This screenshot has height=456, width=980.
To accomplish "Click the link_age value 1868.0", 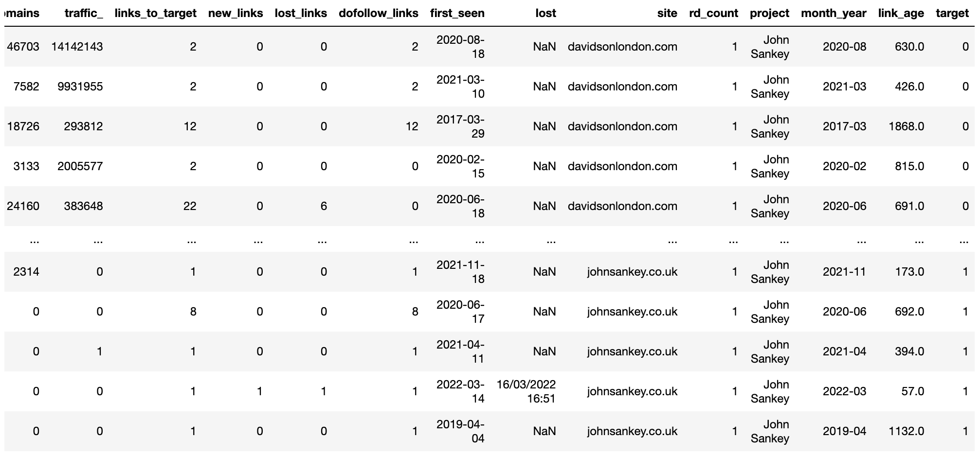I will click(906, 126).
